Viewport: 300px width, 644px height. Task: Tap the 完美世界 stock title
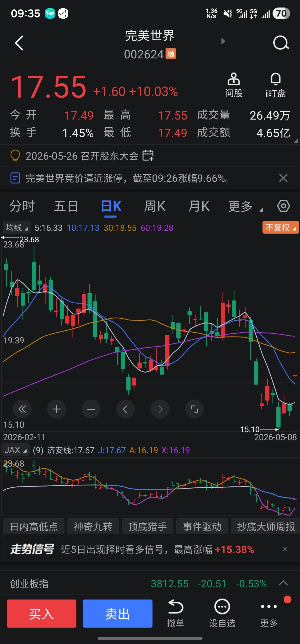click(x=150, y=36)
